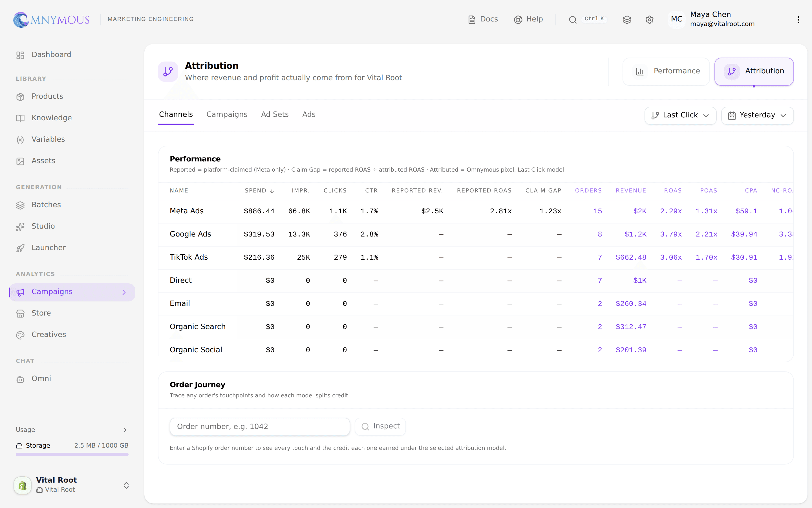This screenshot has height=508, width=812.
Task: Open Products in the Library section
Action: [72, 97]
